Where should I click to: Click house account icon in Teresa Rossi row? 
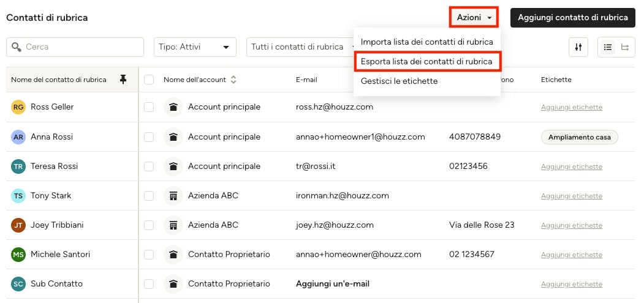(173, 166)
